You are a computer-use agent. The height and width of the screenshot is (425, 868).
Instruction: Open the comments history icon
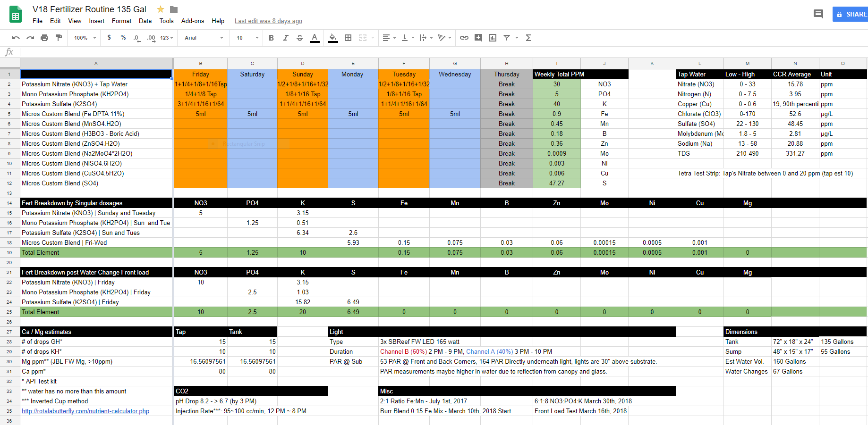click(818, 14)
